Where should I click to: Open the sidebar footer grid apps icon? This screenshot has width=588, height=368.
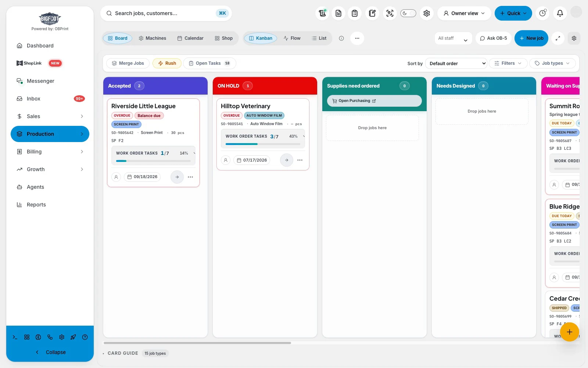pyautogui.click(x=27, y=337)
